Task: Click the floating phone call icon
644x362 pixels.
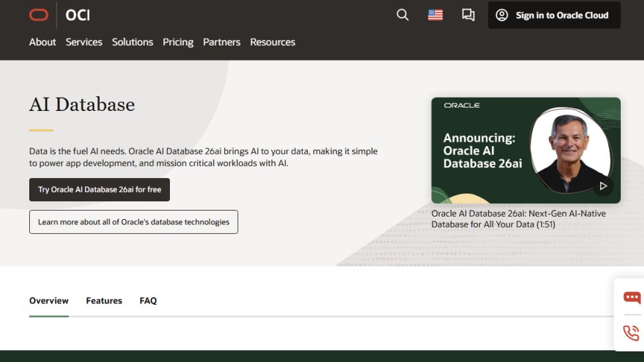Action: (x=631, y=333)
